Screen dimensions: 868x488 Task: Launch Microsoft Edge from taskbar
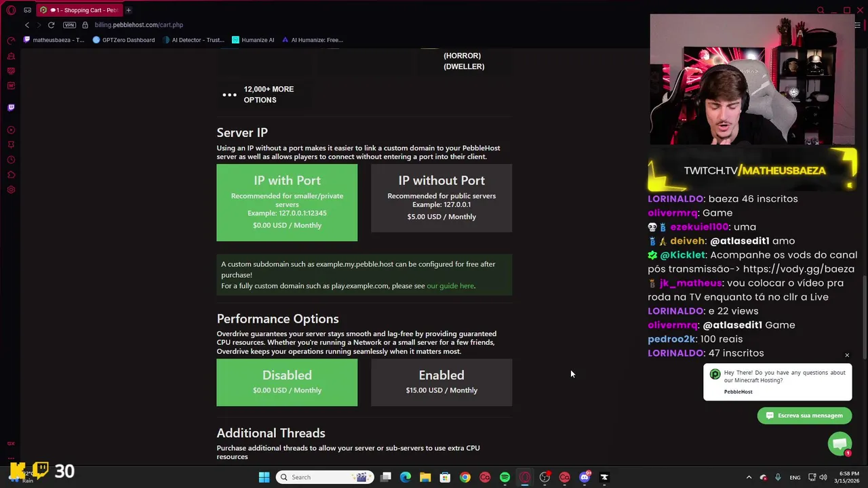click(406, 477)
